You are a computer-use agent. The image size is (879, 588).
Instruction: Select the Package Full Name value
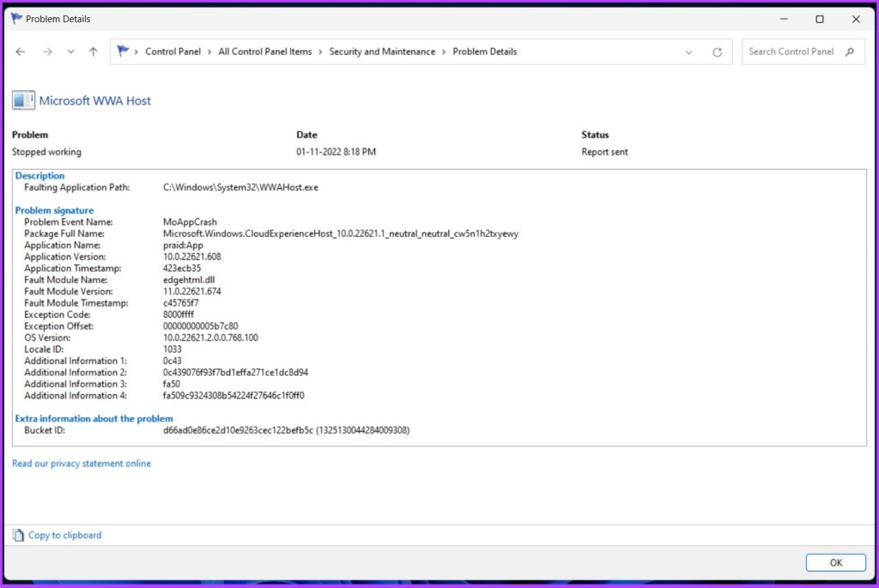point(340,233)
